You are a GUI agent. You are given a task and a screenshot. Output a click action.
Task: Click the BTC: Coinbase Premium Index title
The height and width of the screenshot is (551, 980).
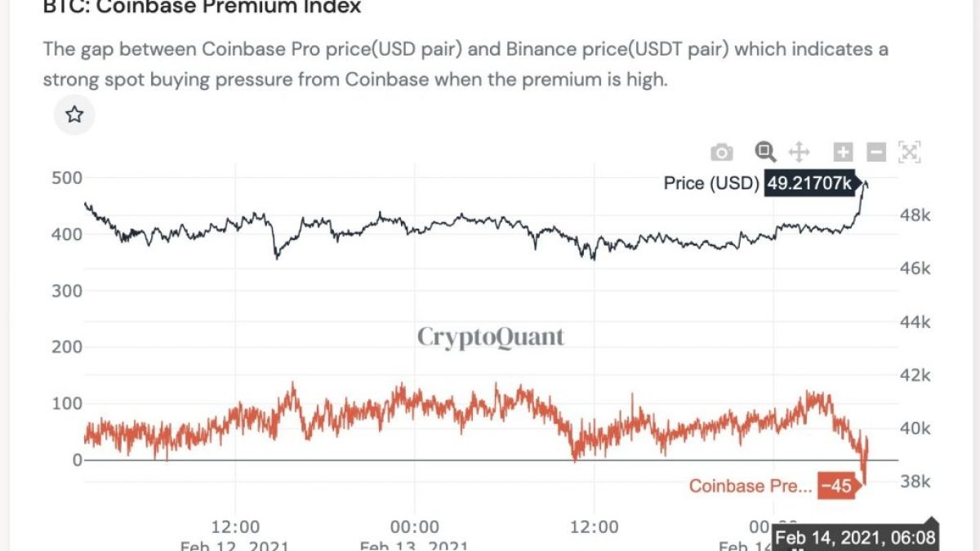click(x=202, y=8)
